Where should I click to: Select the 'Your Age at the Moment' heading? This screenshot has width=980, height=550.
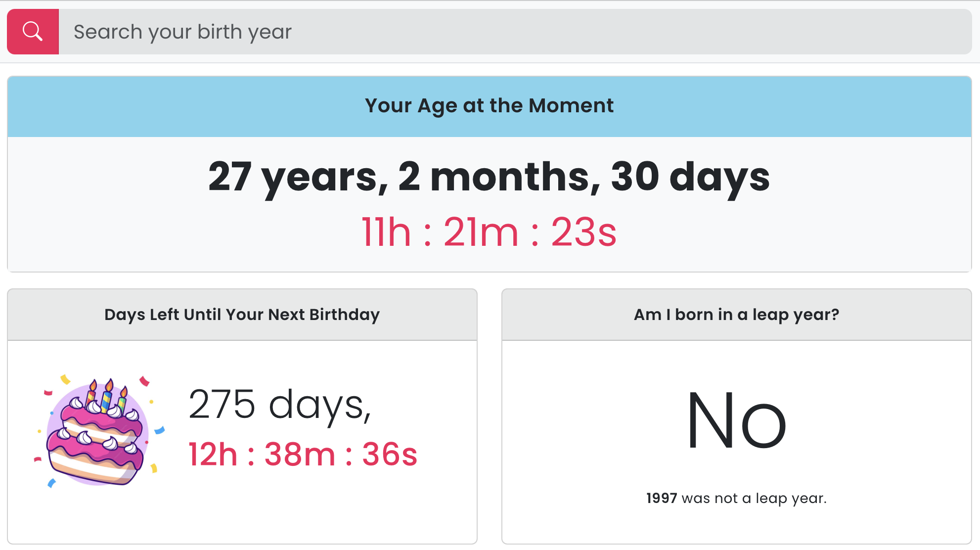(x=489, y=106)
